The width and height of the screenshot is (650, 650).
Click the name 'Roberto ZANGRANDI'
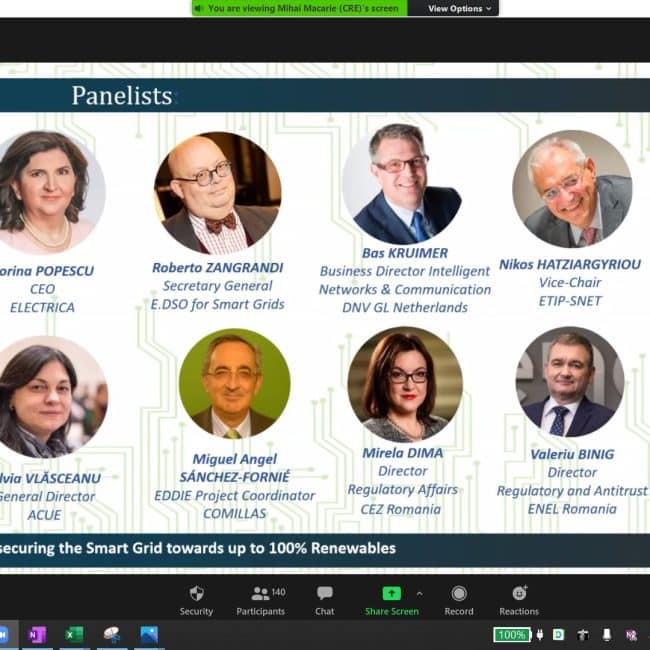tap(218, 268)
